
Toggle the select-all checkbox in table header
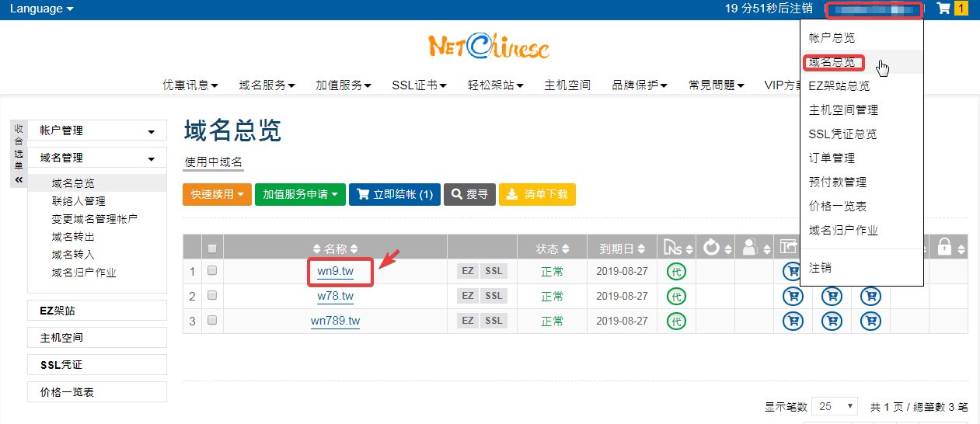tap(212, 248)
